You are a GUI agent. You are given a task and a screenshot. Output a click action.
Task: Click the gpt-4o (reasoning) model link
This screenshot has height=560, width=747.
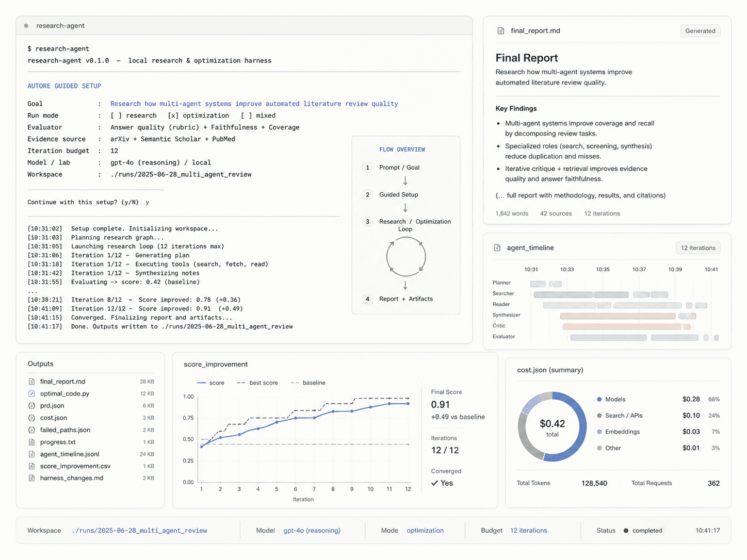(x=312, y=531)
